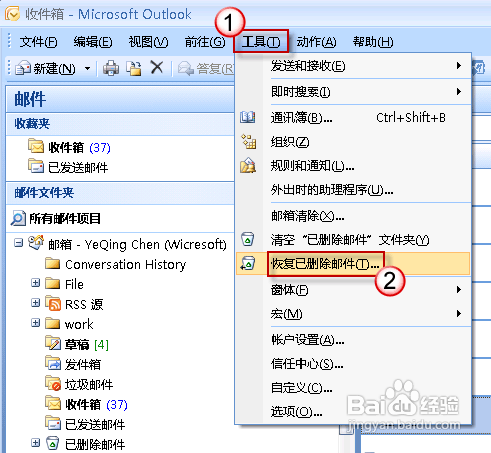This screenshot has width=491, height=453.
Task: Click the RSS feed icon
Action: pos(53,304)
